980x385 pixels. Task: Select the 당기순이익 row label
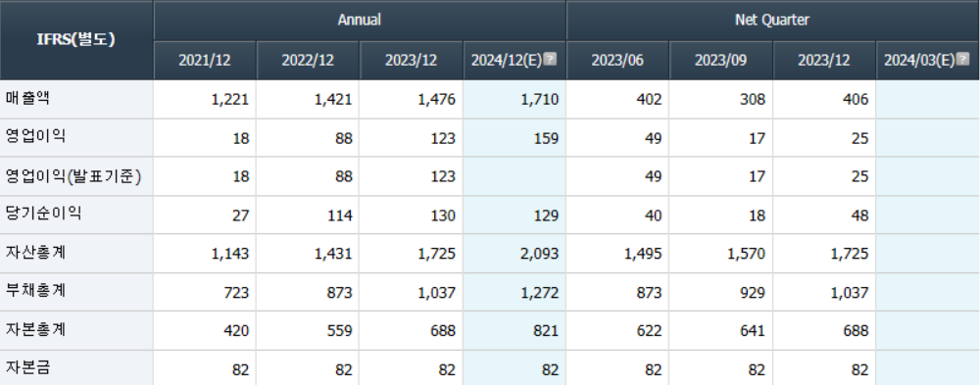[44, 215]
